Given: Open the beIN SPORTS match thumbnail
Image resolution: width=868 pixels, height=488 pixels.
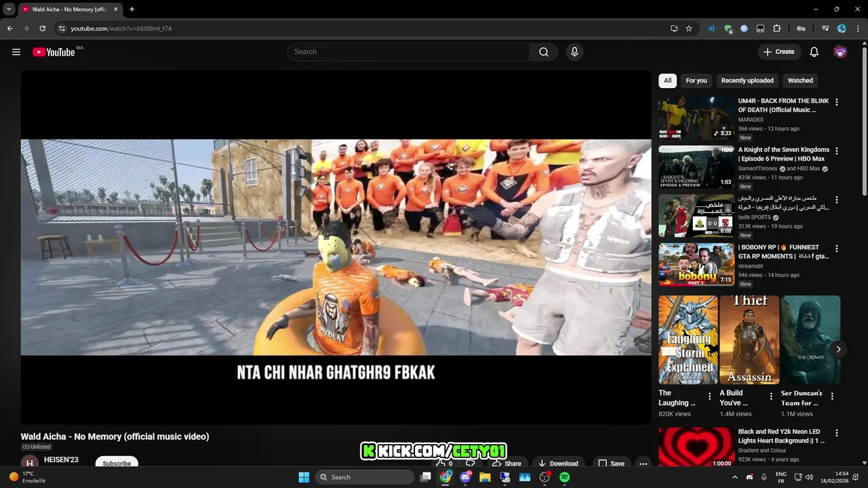Looking at the screenshot, I should tap(696, 216).
